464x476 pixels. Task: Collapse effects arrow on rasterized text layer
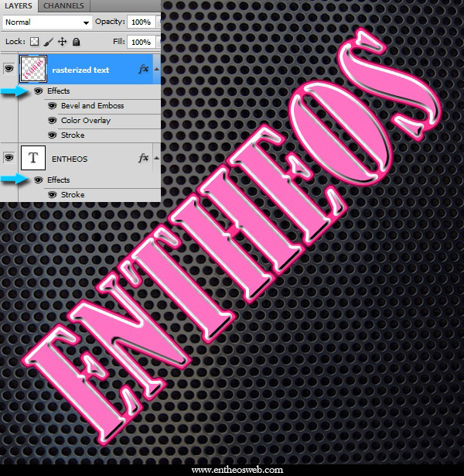(x=156, y=69)
